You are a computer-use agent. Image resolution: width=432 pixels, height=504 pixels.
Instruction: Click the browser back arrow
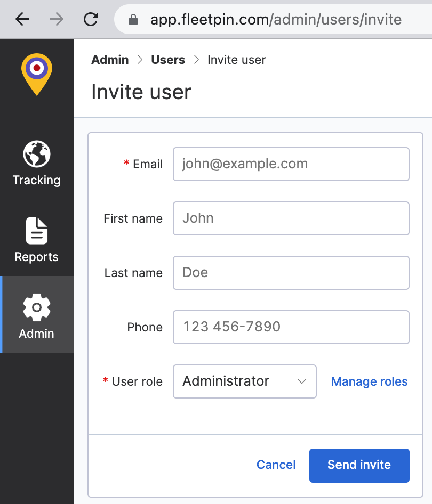pyautogui.click(x=22, y=20)
